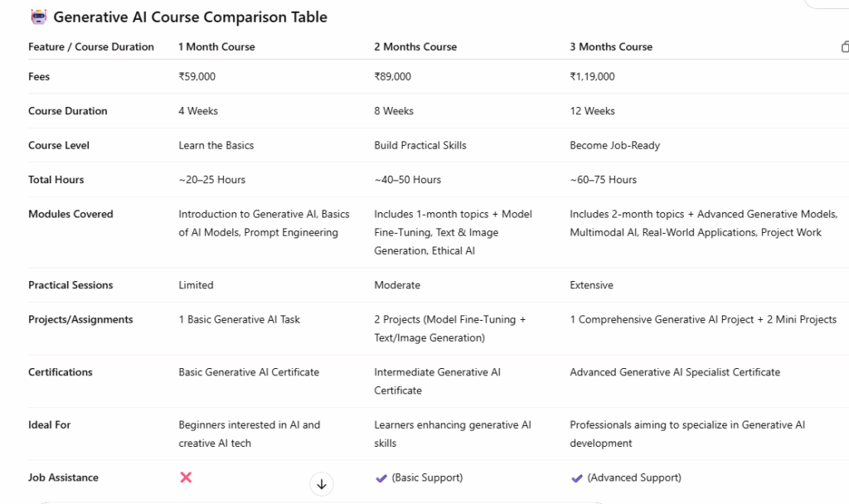Select the 3 Months Course column header
Screen dimensions: 849x504
coord(611,47)
